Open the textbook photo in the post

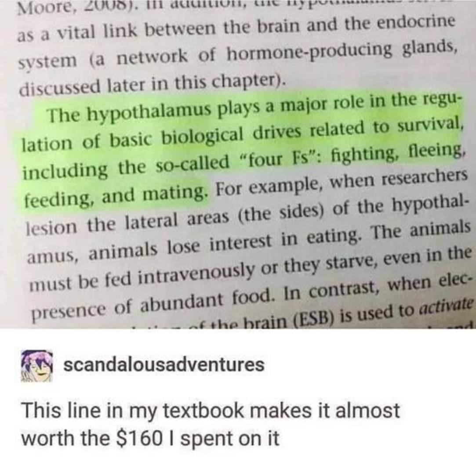238,164
